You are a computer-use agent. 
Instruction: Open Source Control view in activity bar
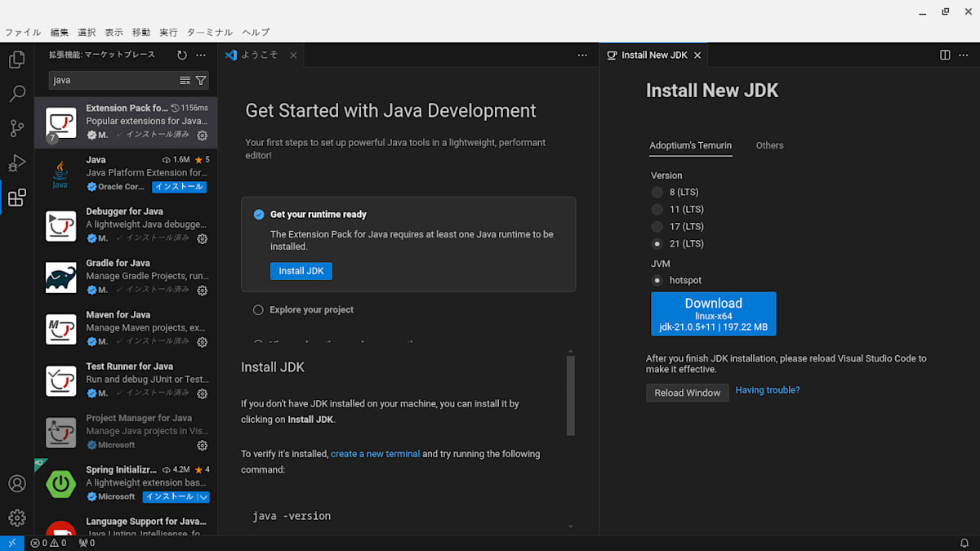[16, 128]
